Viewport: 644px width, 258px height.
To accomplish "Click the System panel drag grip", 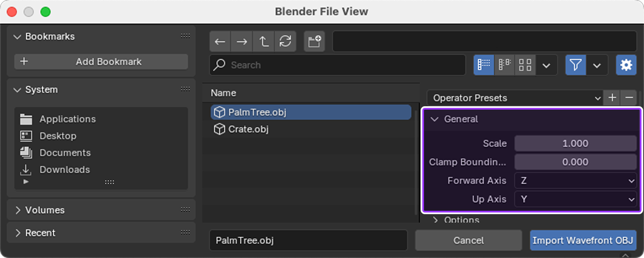I will click(185, 89).
